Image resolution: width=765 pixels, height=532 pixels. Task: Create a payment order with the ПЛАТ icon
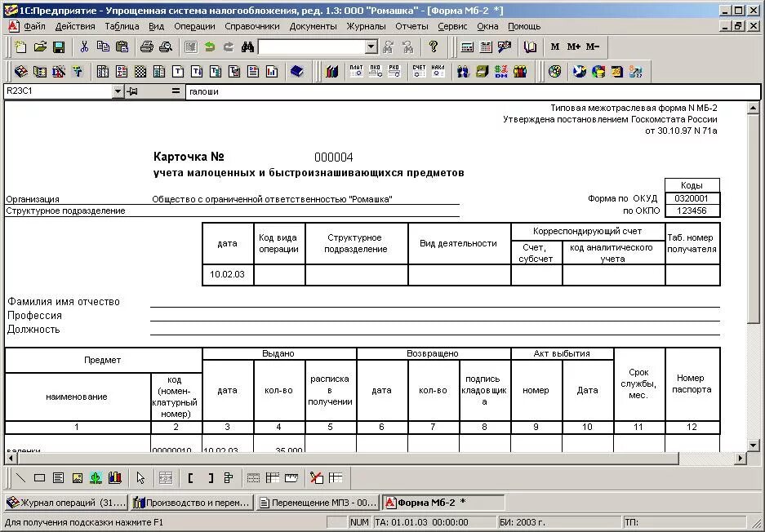[356, 72]
